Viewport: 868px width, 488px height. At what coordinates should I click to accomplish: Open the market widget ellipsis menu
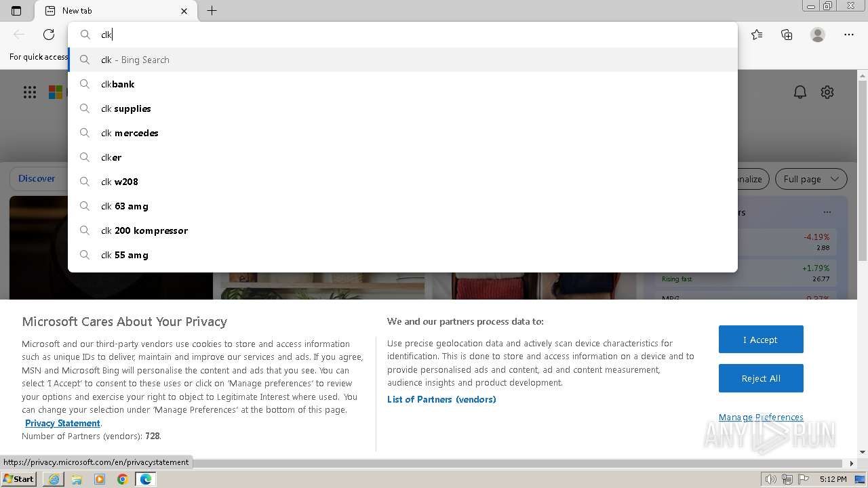pyautogui.click(x=827, y=212)
